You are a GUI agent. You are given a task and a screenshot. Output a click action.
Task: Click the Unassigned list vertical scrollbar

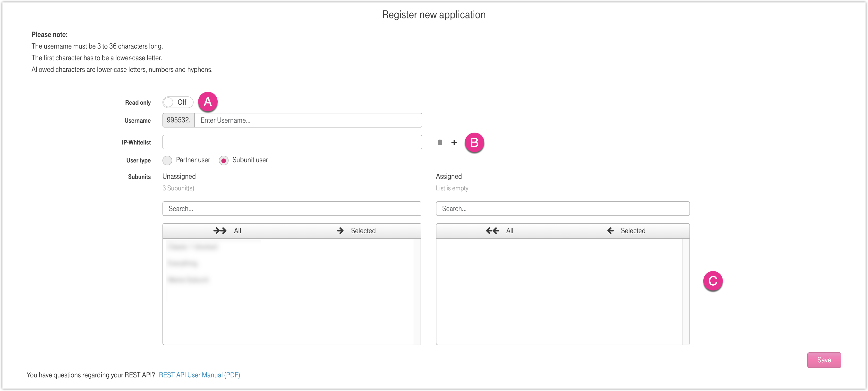pyautogui.click(x=417, y=291)
